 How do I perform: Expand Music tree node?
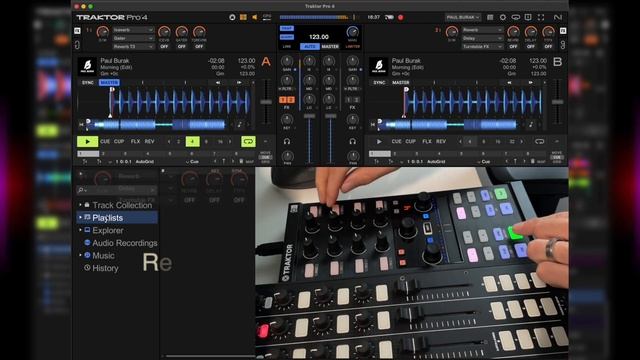pyautogui.click(x=80, y=256)
